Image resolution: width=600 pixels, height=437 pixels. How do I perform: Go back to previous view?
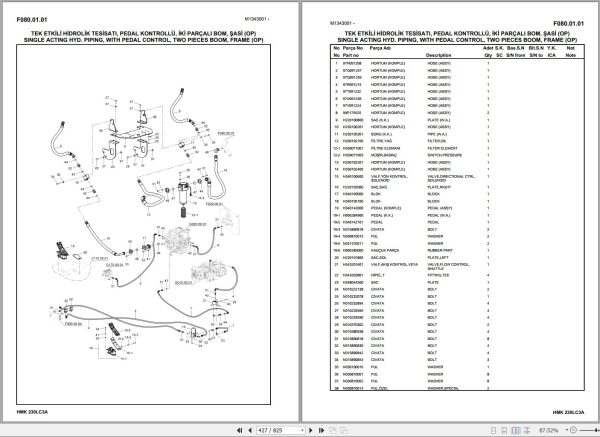pos(333,430)
